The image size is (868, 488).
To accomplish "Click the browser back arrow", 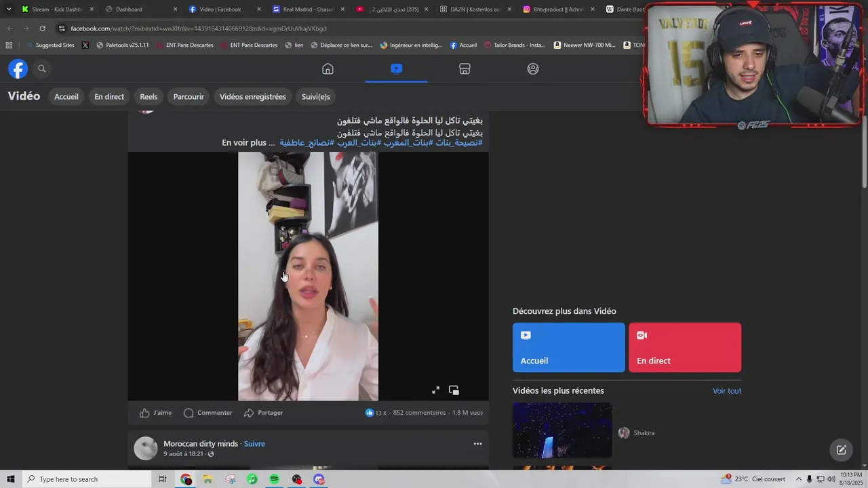I will 9,28.
